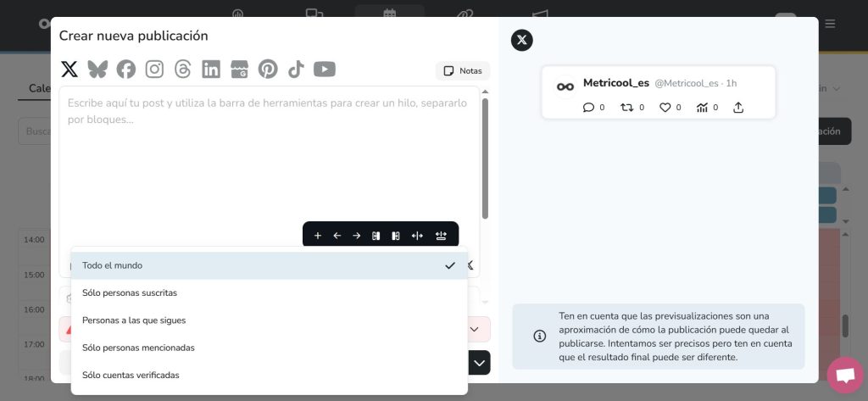This screenshot has width=868, height=401.
Task: Select the LinkedIn network icon
Action: pos(211,70)
